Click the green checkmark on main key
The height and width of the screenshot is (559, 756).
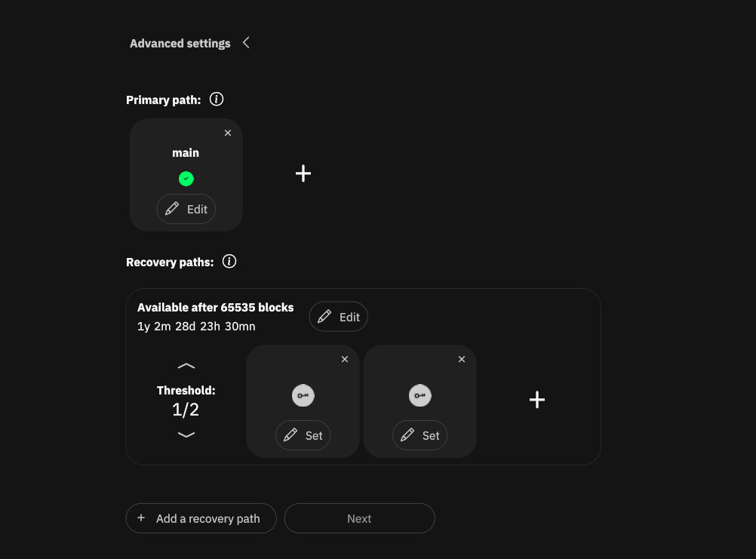coord(186,179)
